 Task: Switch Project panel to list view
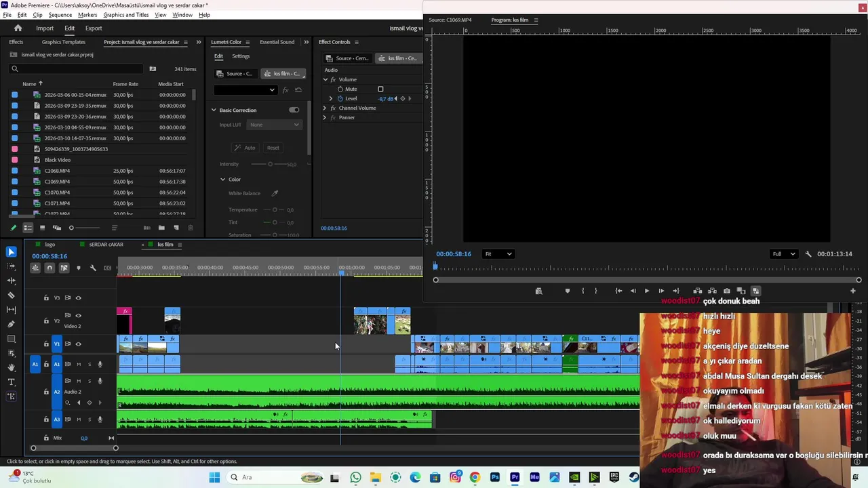point(28,228)
